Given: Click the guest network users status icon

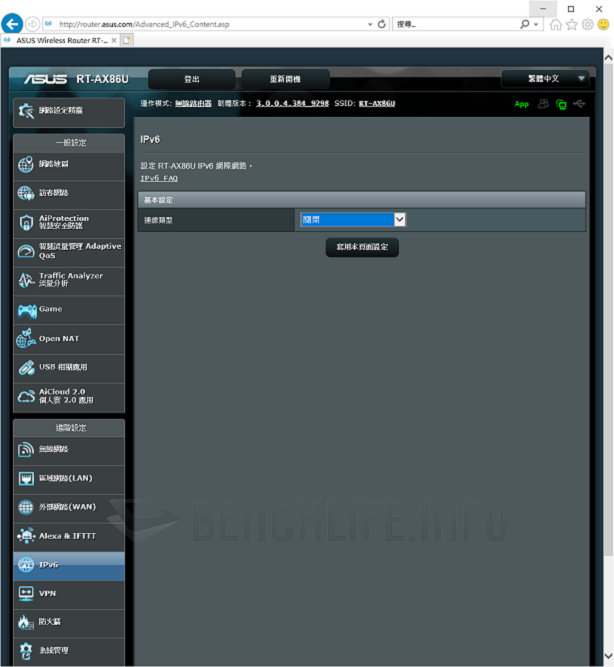Looking at the screenshot, I should click(543, 104).
